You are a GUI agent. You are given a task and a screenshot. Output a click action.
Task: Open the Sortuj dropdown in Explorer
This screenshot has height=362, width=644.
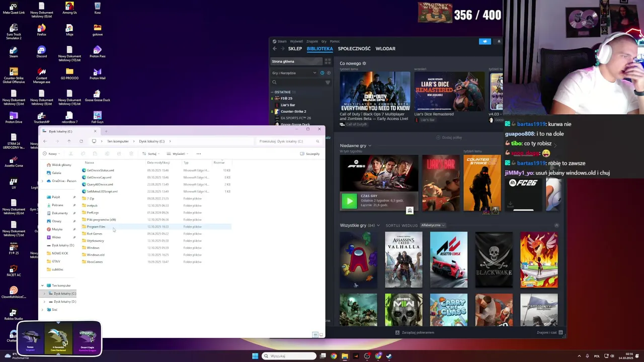pyautogui.click(x=150, y=154)
